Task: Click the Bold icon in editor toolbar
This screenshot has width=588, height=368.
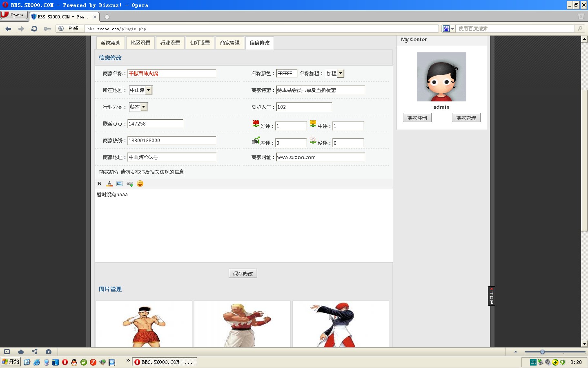Action: click(99, 184)
